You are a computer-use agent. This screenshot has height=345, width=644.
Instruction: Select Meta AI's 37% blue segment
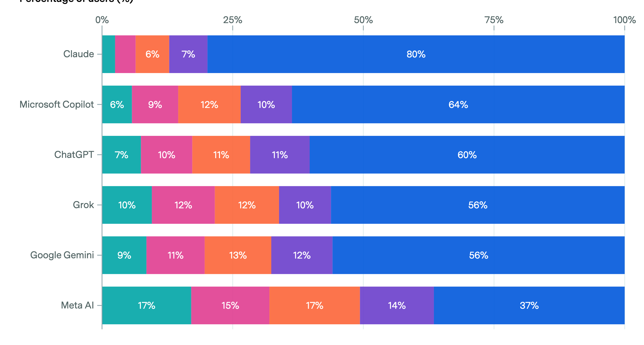[529, 306]
